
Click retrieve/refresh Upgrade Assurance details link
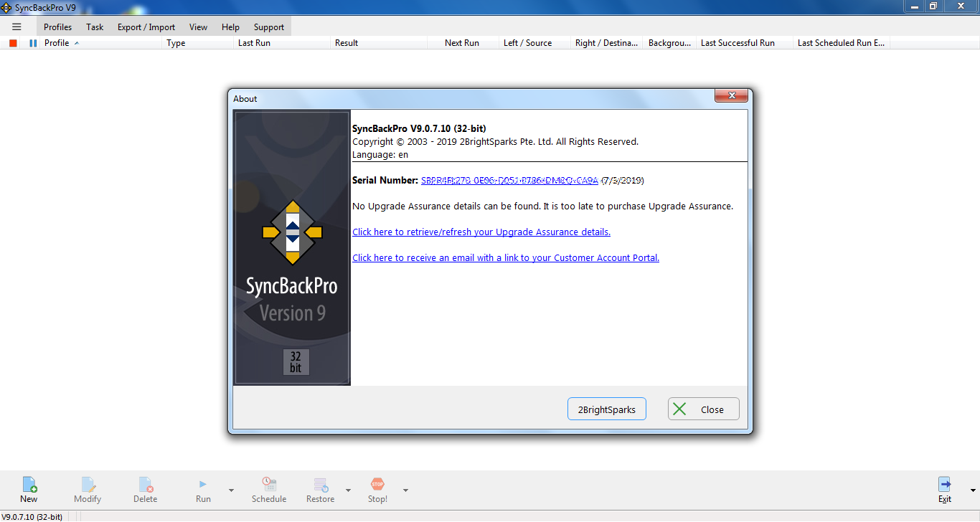point(481,232)
